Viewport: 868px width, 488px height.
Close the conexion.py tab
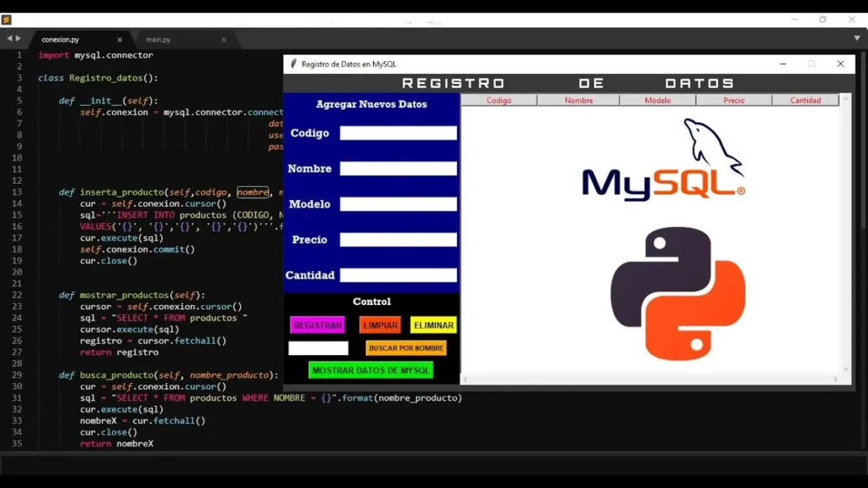point(120,40)
